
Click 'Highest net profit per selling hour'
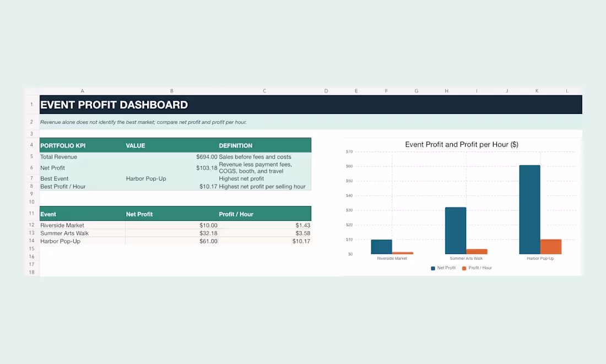pos(265,186)
